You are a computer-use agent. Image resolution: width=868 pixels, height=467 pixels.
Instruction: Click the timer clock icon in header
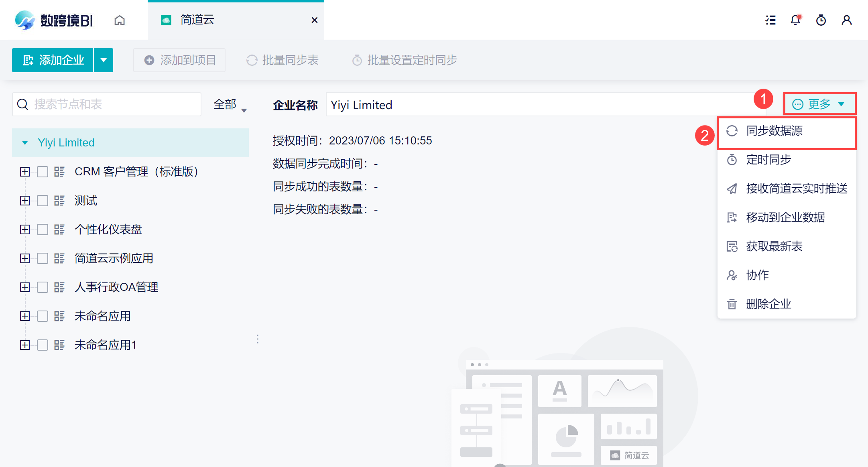pos(821,20)
